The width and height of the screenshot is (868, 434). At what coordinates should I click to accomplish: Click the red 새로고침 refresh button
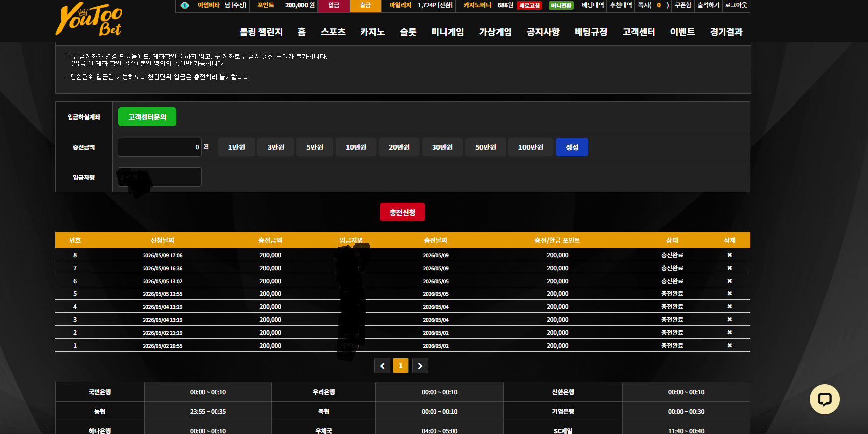tap(529, 6)
